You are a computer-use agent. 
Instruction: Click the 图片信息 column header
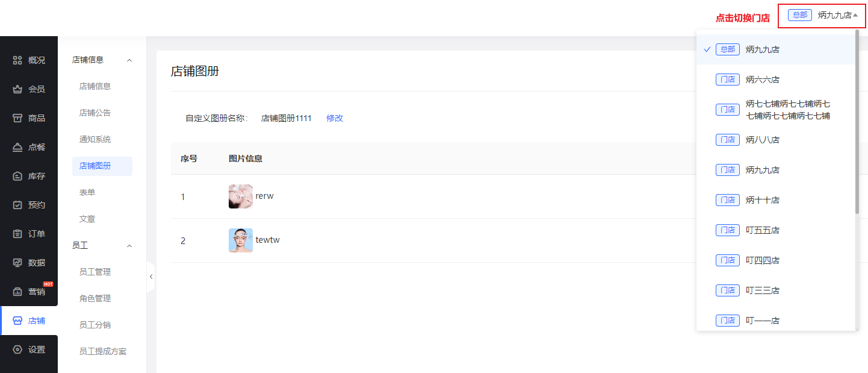pos(246,158)
